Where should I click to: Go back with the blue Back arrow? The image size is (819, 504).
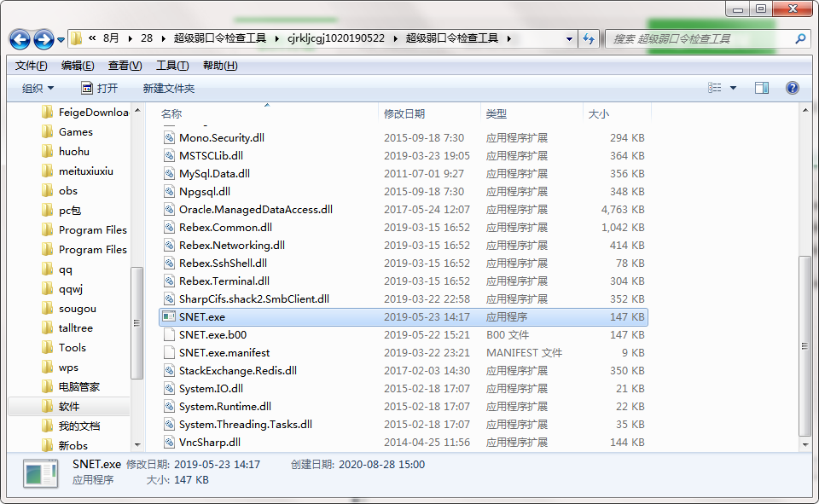(20, 39)
